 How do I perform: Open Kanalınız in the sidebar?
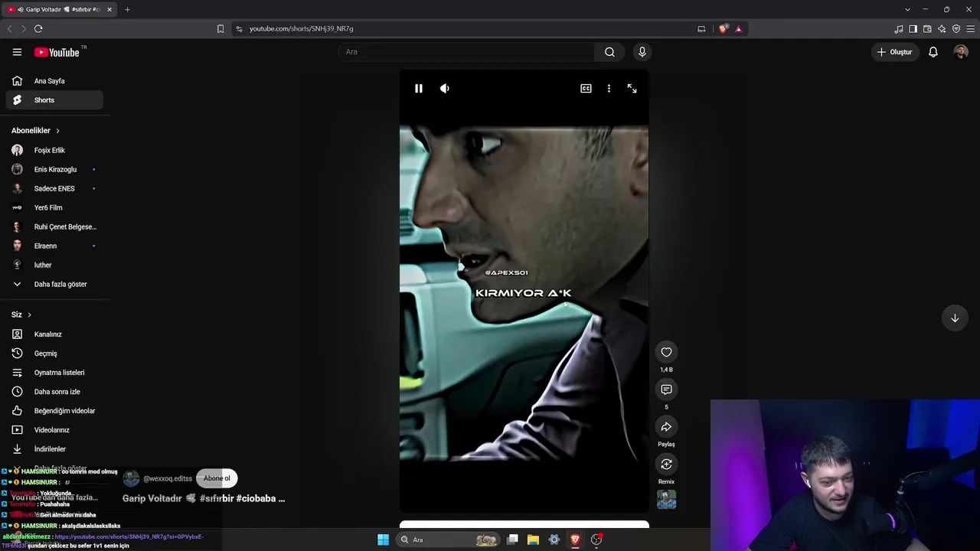pyautogui.click(x=54, y=334)
